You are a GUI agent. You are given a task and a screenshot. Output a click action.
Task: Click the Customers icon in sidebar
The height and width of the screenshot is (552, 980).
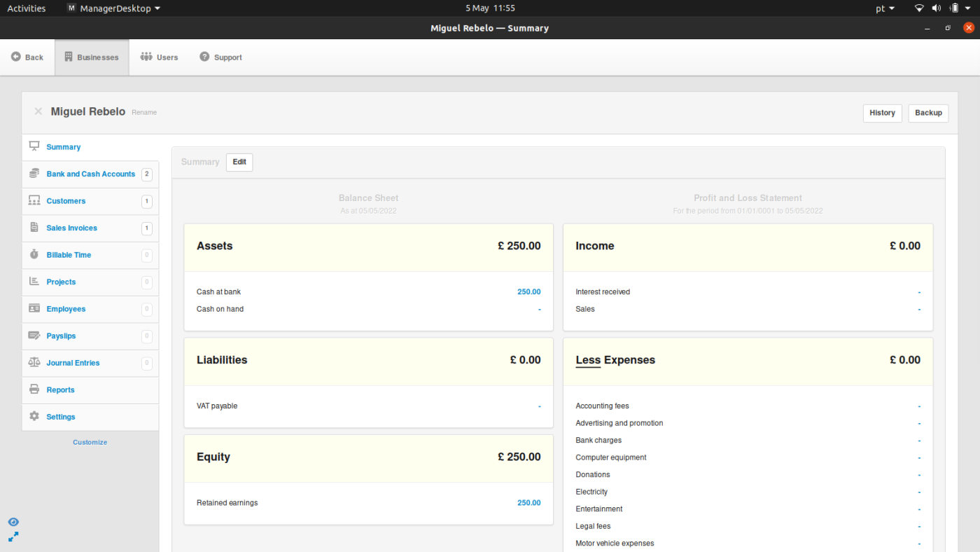click(x=34, y=201)
